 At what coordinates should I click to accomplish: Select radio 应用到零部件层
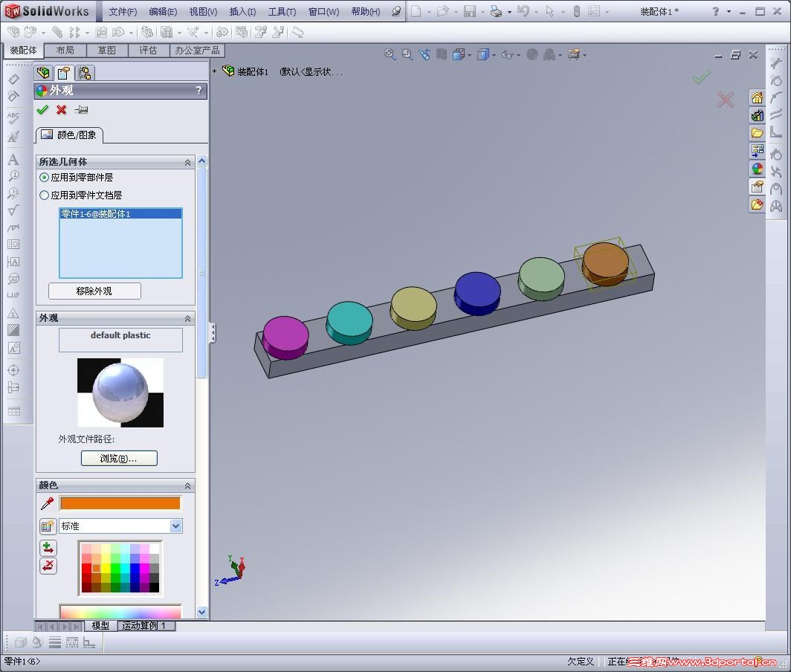tap(45, 178)
